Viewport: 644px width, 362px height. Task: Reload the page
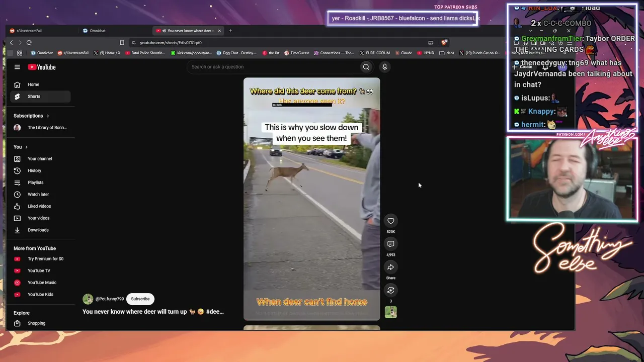pyautogui.click(x=29, y=43)
